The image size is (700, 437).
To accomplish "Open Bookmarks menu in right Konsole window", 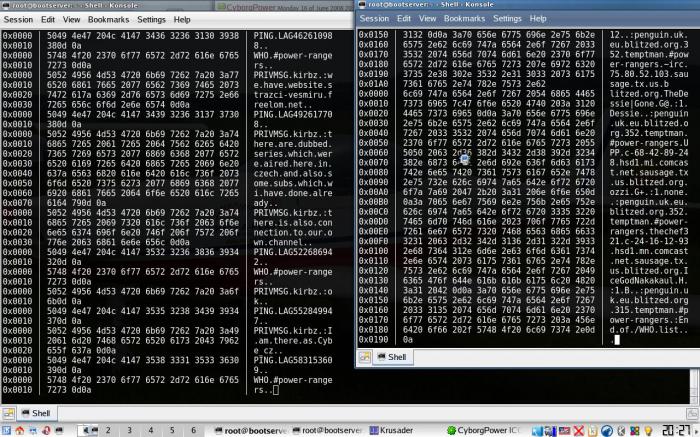I will (x=464, y=18).
